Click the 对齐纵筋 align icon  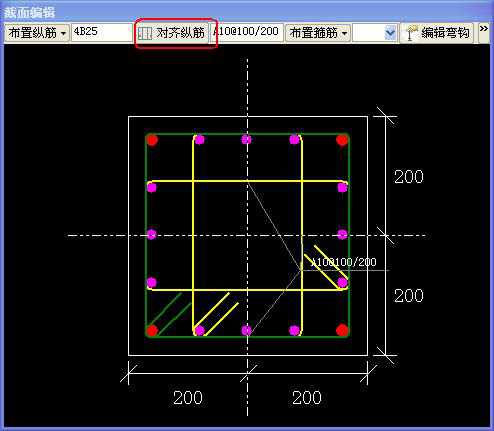145,33
